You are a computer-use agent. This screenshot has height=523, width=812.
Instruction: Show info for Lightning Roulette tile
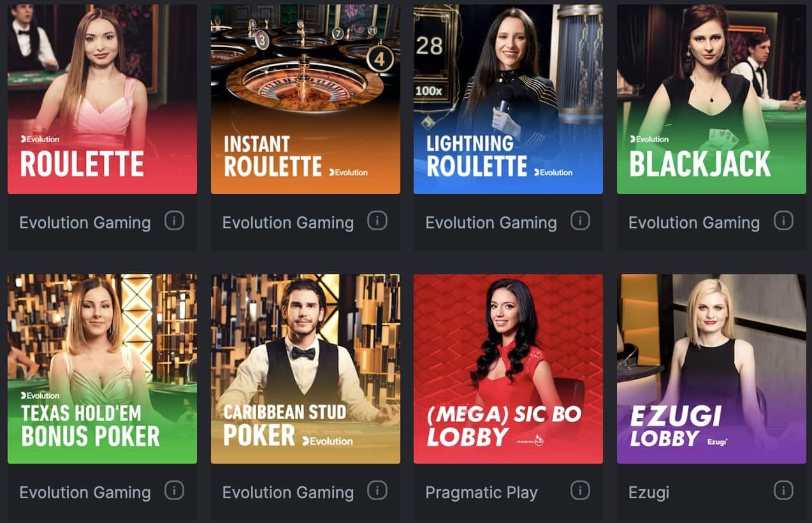(580, 221)
